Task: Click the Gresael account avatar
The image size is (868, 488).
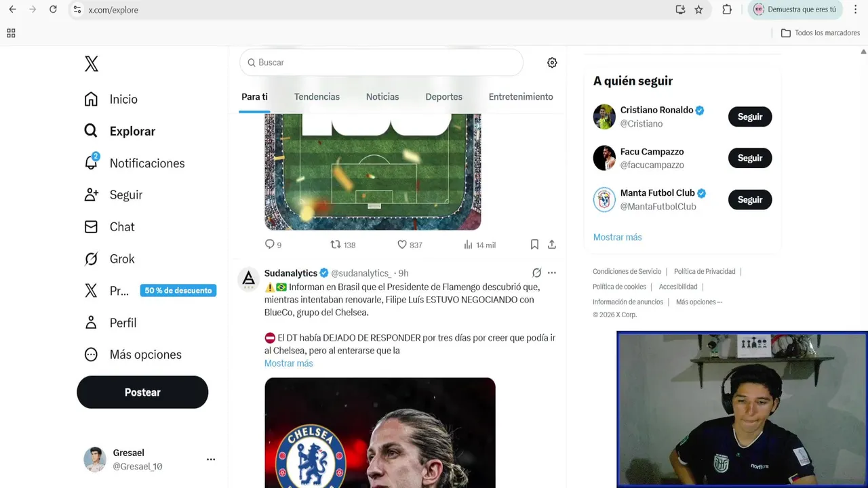Action: click(95, 460)
